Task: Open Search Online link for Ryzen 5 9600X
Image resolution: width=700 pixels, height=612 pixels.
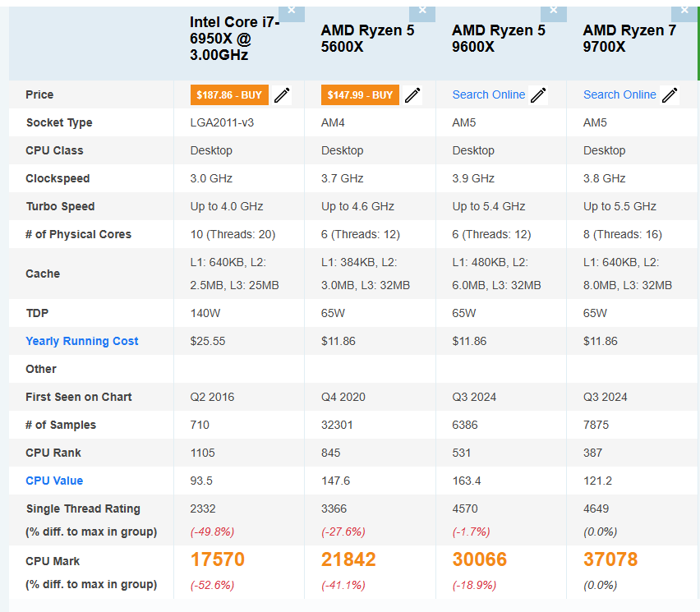Action: [x=488, y=94]
